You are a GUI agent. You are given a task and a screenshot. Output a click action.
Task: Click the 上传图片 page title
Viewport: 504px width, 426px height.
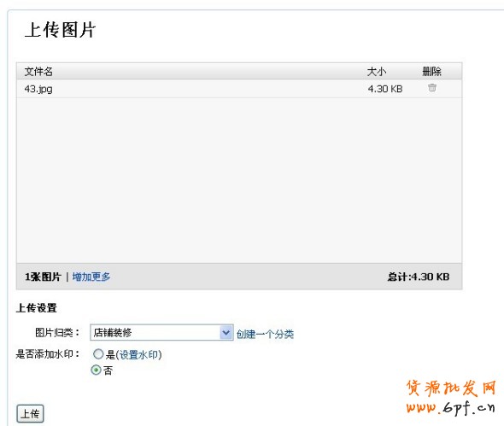(60, 30)
